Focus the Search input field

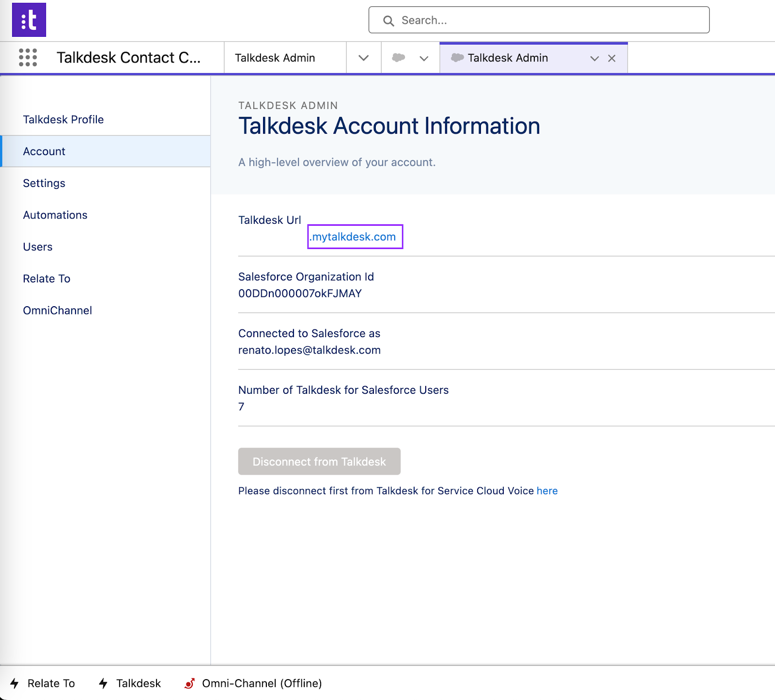[x=539, y=20]
